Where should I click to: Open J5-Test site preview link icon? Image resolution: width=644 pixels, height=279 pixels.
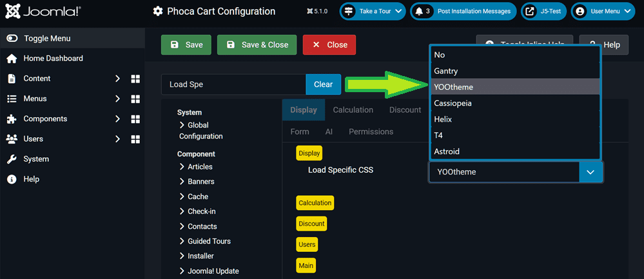[x=530, y=12]
